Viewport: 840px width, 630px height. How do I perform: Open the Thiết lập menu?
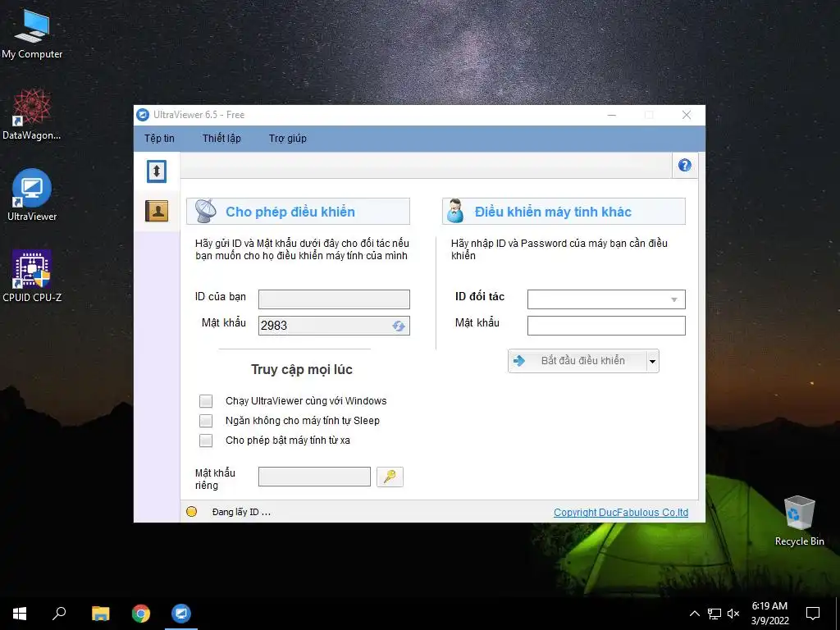(x=221, y=138)
